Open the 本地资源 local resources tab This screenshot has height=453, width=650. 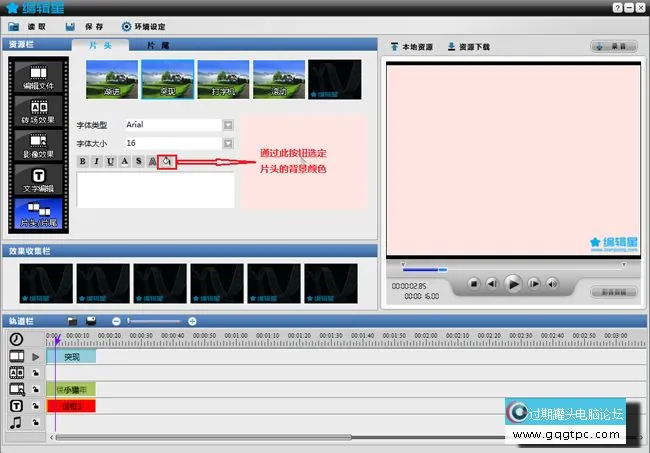[412, 47]
